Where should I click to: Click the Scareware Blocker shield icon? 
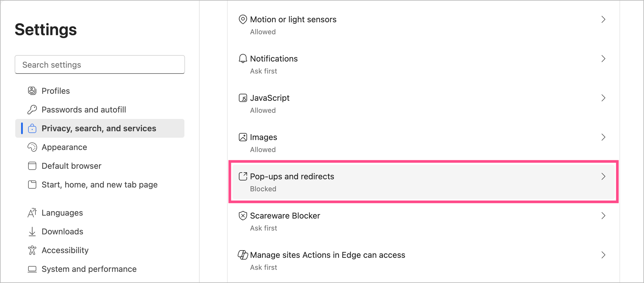(x=243, y=216)
